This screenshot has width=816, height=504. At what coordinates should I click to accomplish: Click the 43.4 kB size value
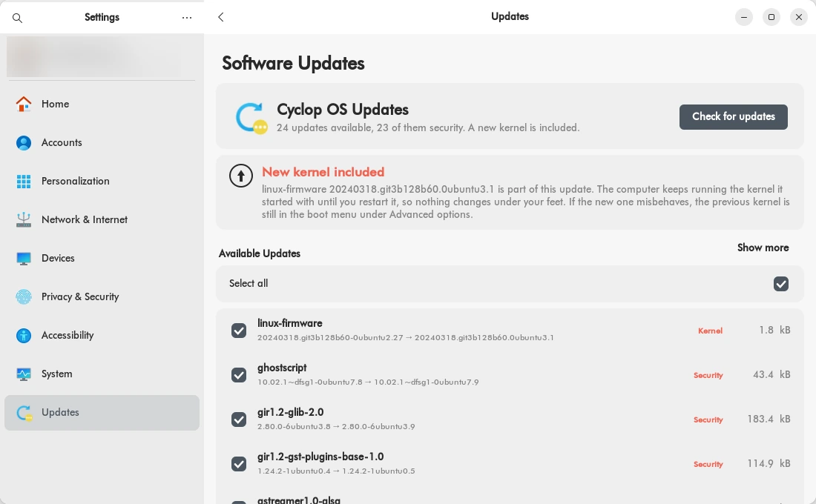771,374
